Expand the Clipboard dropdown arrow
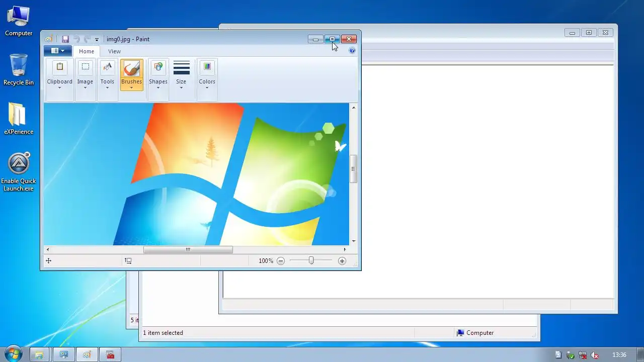Screen dimensions: 644x362 tap(59, 88)
